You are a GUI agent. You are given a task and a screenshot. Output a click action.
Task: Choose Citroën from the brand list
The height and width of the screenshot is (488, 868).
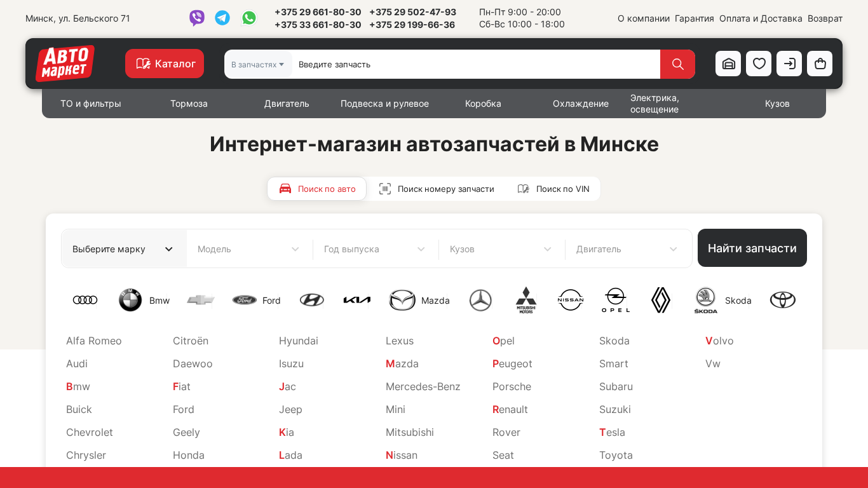191,341
